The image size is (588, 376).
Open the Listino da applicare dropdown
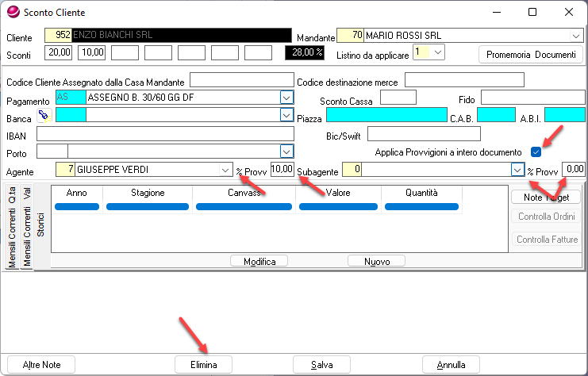pyautogui.click(x=437, y=52)
